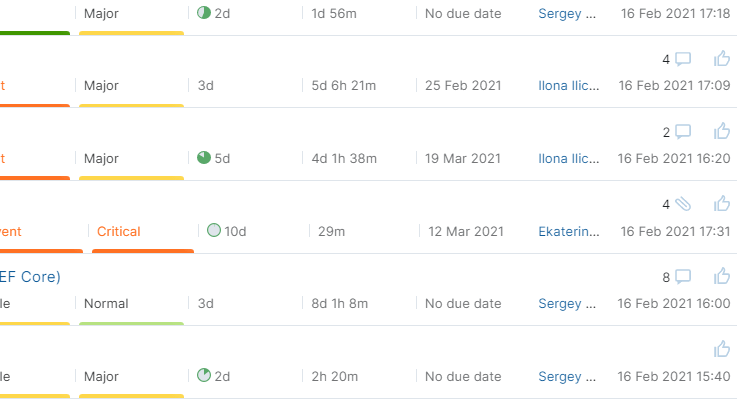
Task: Open assignee Ilona Ilic... on 17:09 row
Action: pos(569,85)
